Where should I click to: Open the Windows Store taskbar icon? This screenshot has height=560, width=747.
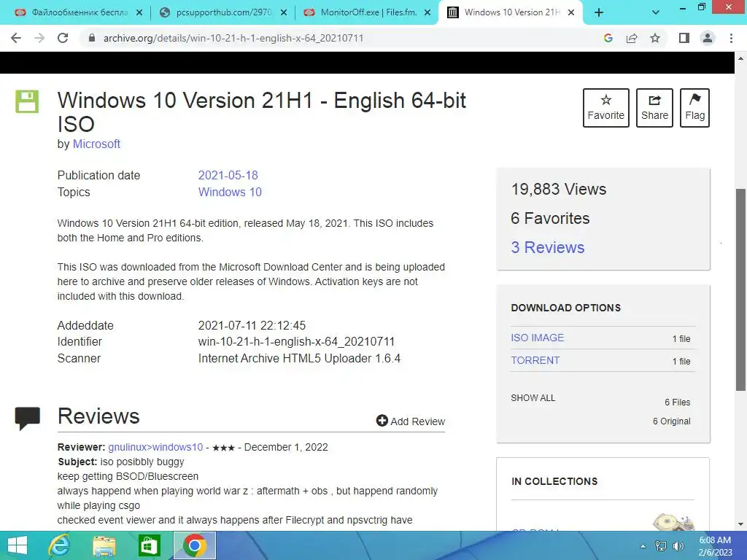coord(149,545)
